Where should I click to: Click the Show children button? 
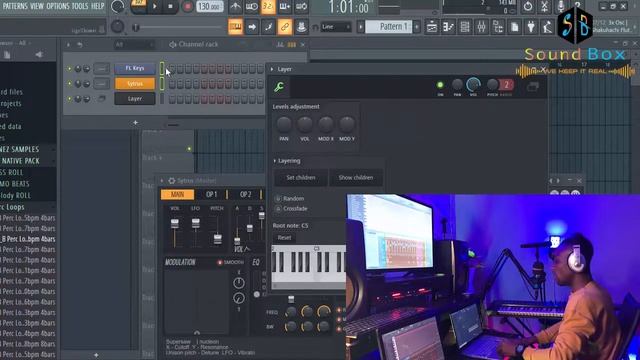coord(356,178)
